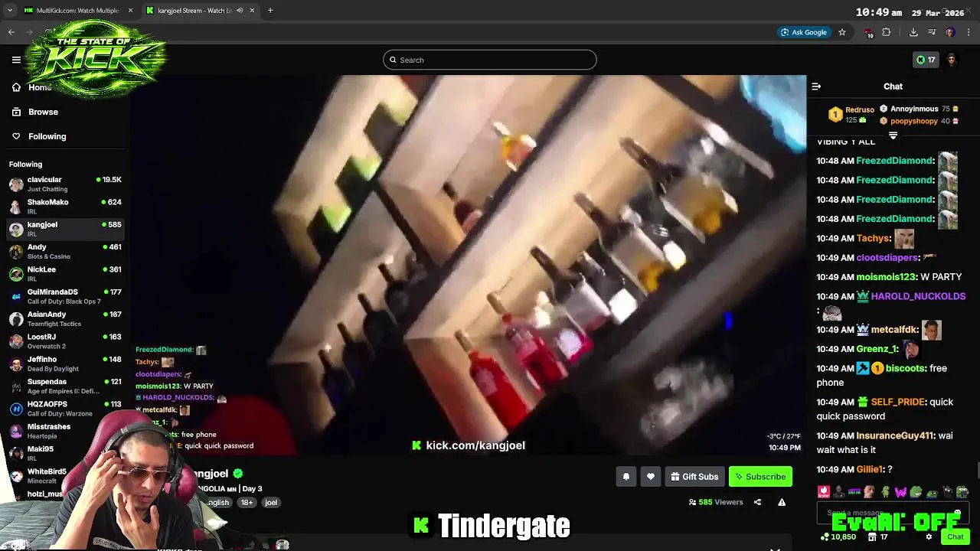Open the media controls icon
The height and width of the screenshot is (551, 980).
tap(932, 32)
